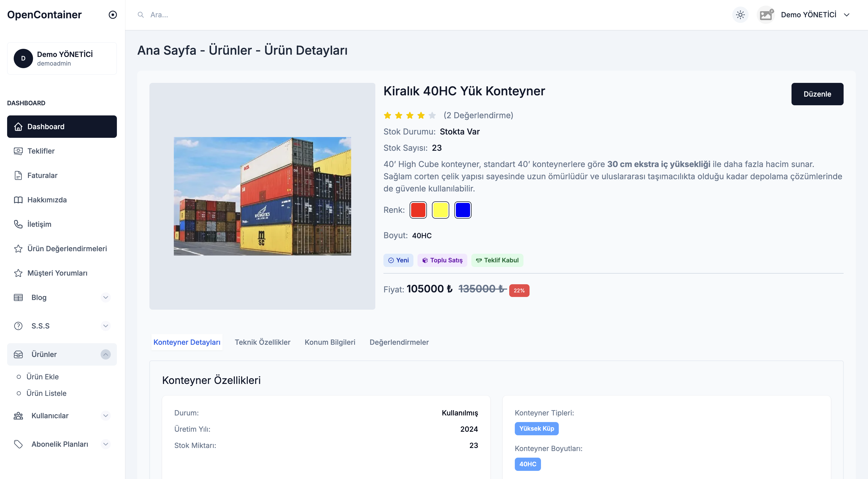
Task: Collapse the Ürünler menu
Action: click(x=105, y=354)
